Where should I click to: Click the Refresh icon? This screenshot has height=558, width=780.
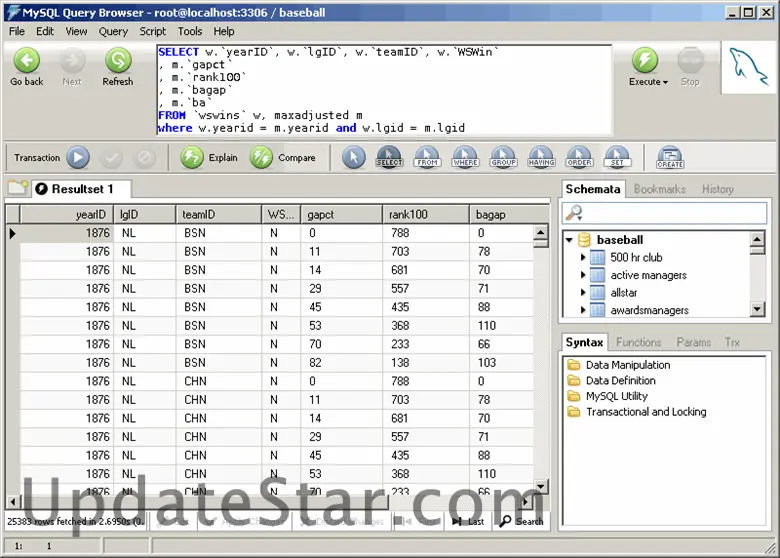[x=118, y=61]
